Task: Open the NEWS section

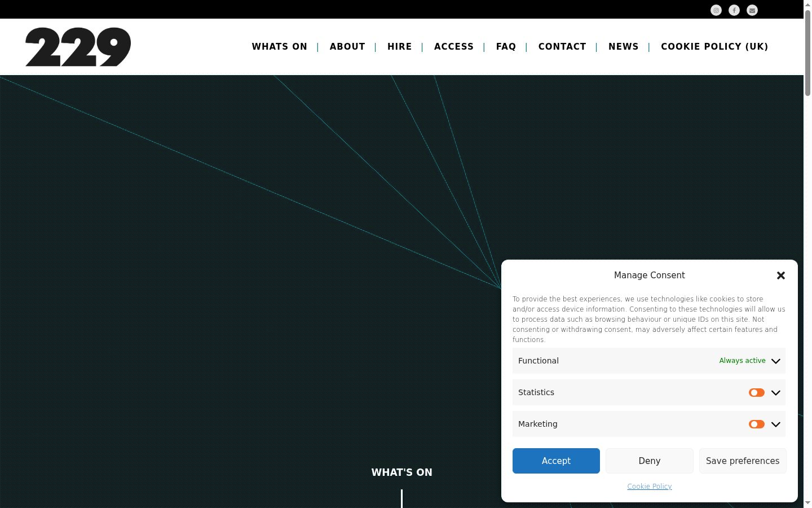Action: coord(624,47)
